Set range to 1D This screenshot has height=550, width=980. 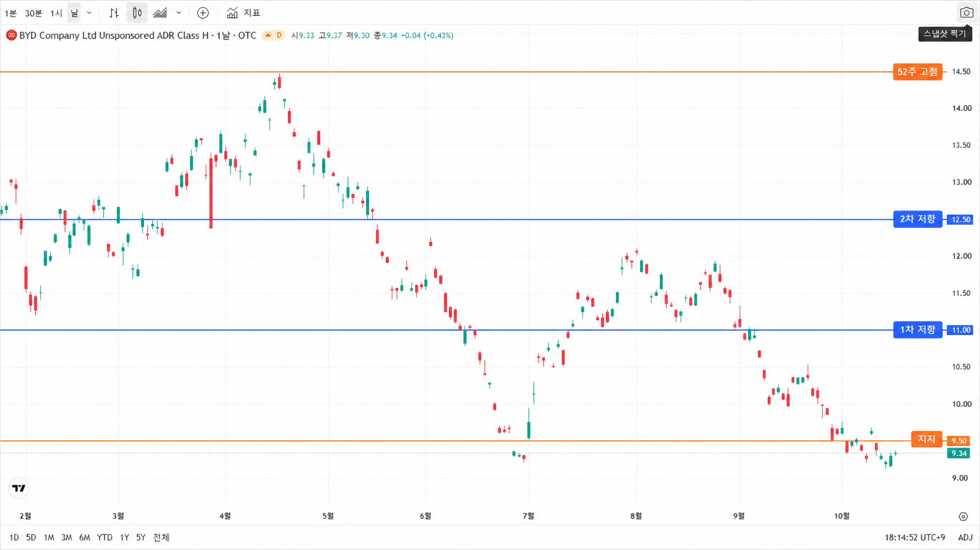[x=14, y=537]
